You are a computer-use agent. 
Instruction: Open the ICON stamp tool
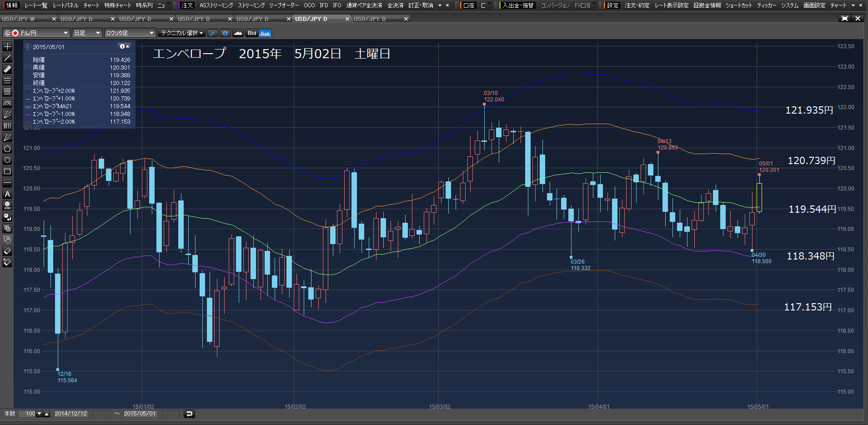[7, 205]
